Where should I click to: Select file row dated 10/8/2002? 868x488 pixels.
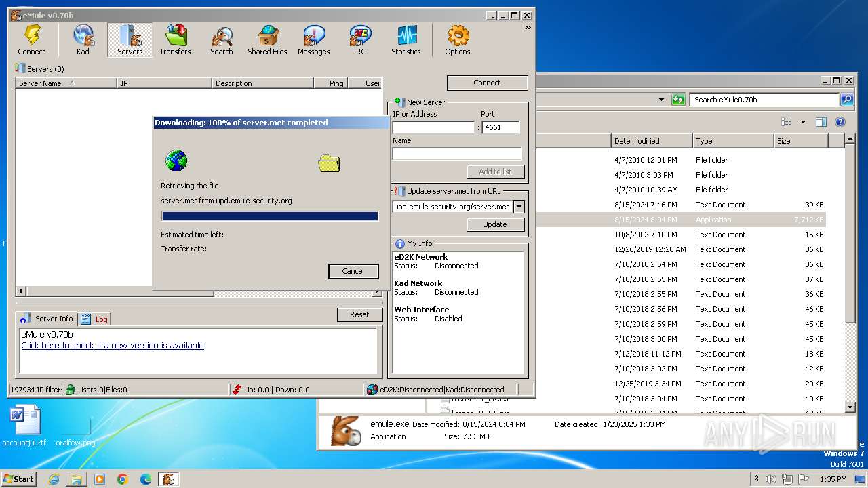click(x=679, y=235)
